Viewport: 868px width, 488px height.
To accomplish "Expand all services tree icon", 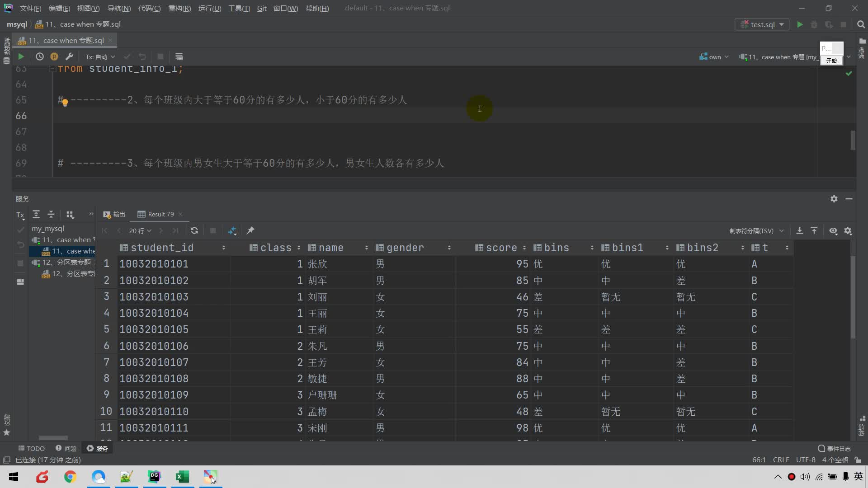I will pyautogui.click(x=36, y=214).
